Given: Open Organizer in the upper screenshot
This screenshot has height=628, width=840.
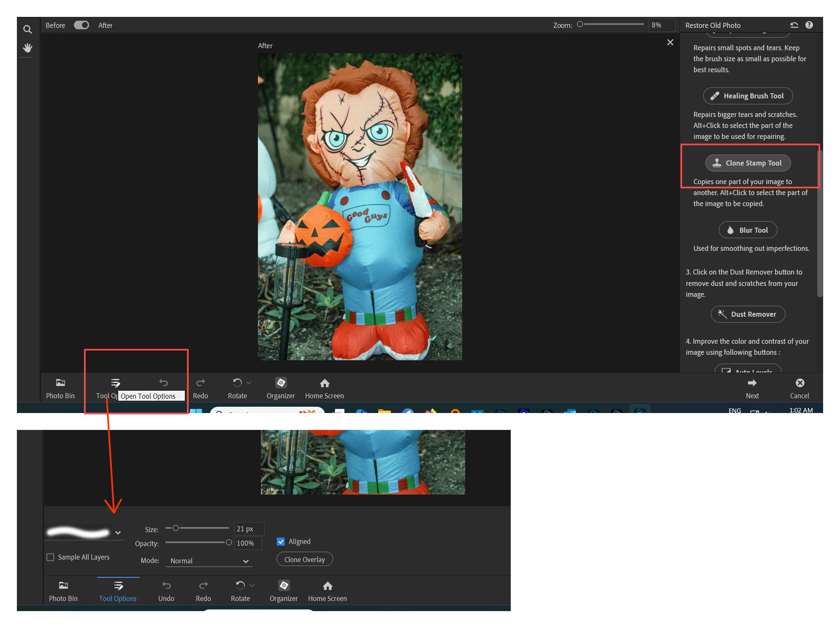Looking at the screenshot, I should [x=281, y=388].
